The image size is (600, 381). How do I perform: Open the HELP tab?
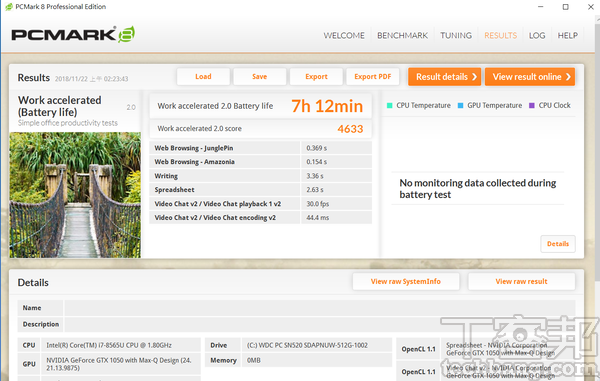[567, 36]
